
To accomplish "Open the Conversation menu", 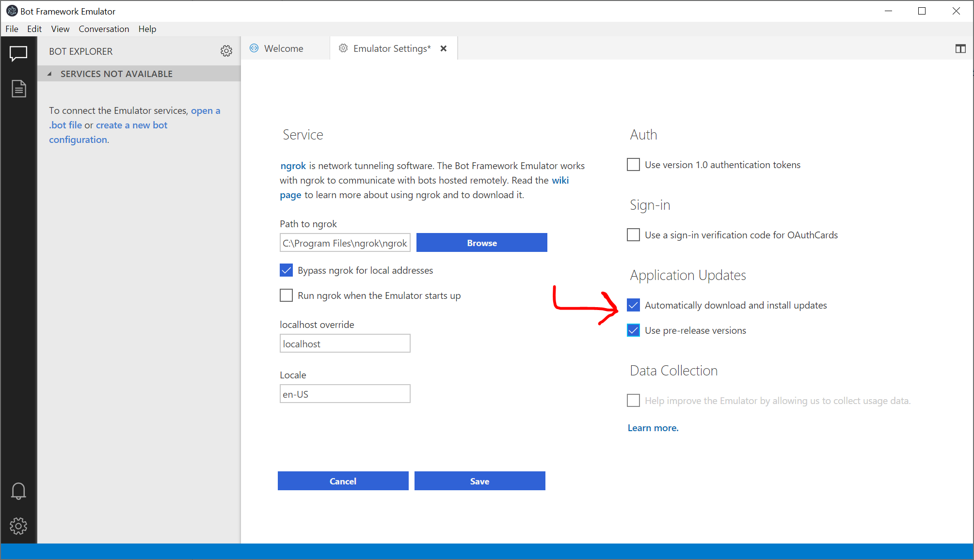I will click(x=104, y=29).
